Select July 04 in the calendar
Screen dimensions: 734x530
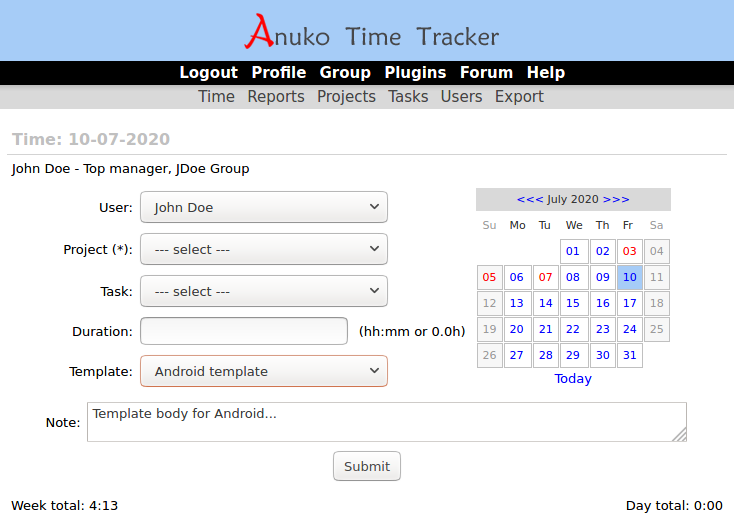pyautogui.click(x=657, y=251)
